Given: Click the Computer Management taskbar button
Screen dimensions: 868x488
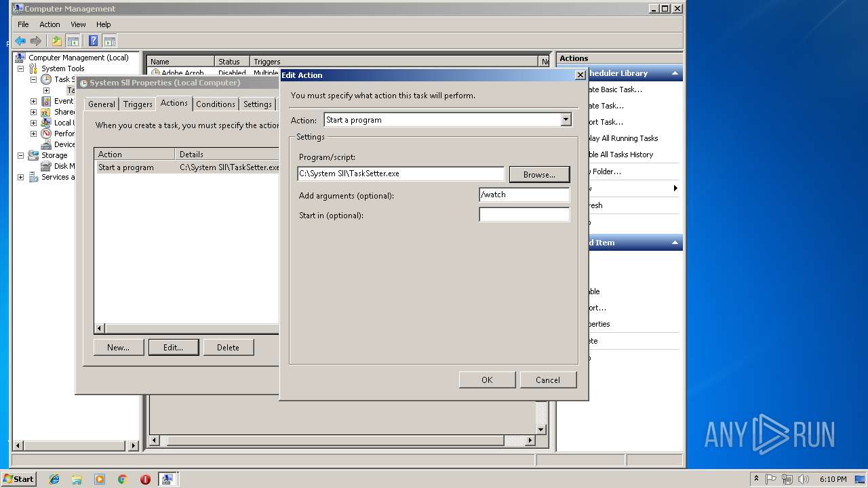Looking at the screenshot, I should pyautogui.click(x=167, y=479).
